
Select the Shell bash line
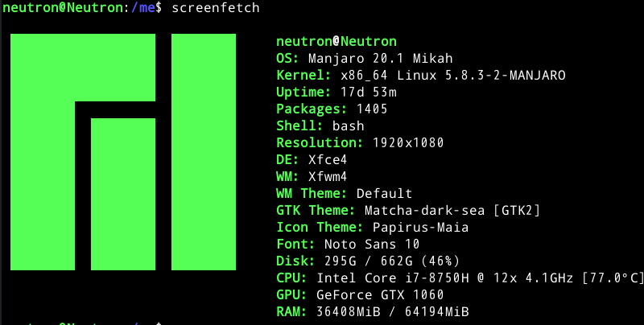coord(320,125)
